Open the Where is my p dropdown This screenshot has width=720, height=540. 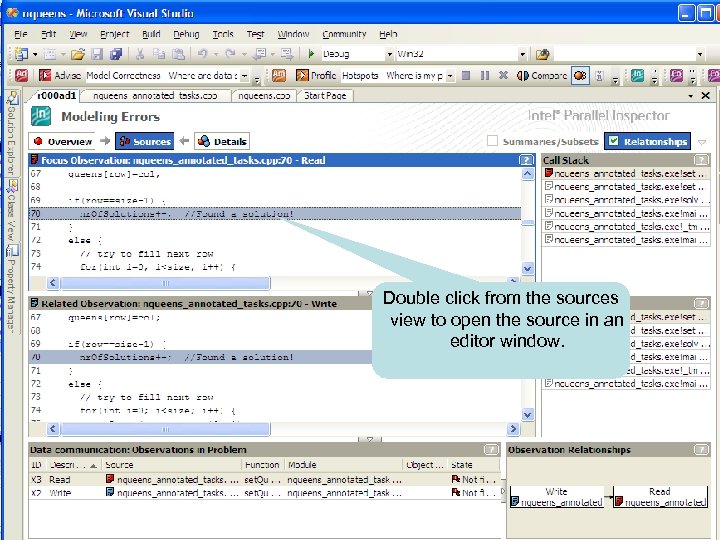[x=450, y=75]
